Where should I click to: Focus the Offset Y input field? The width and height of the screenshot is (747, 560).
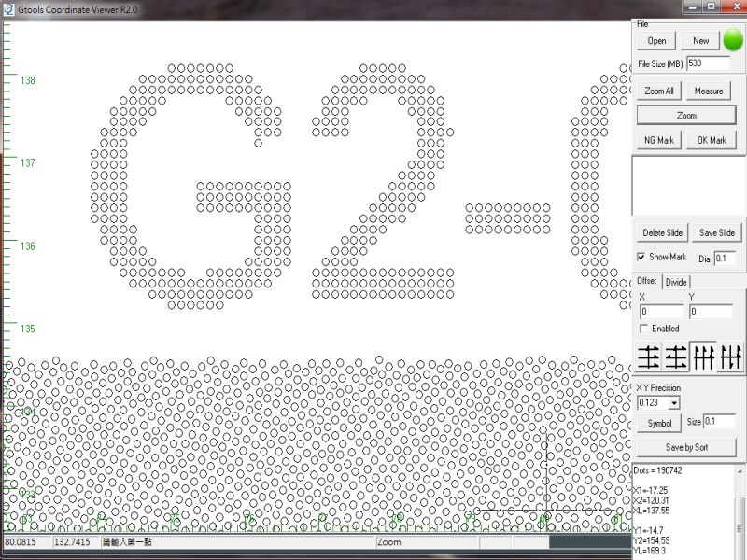point(711,312)
